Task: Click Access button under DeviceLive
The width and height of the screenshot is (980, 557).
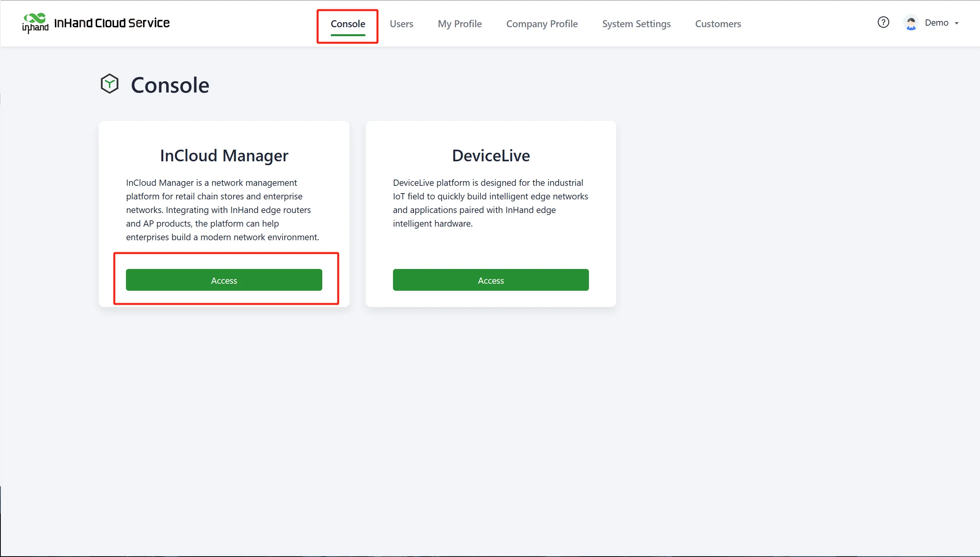Action: coord(491,280)
